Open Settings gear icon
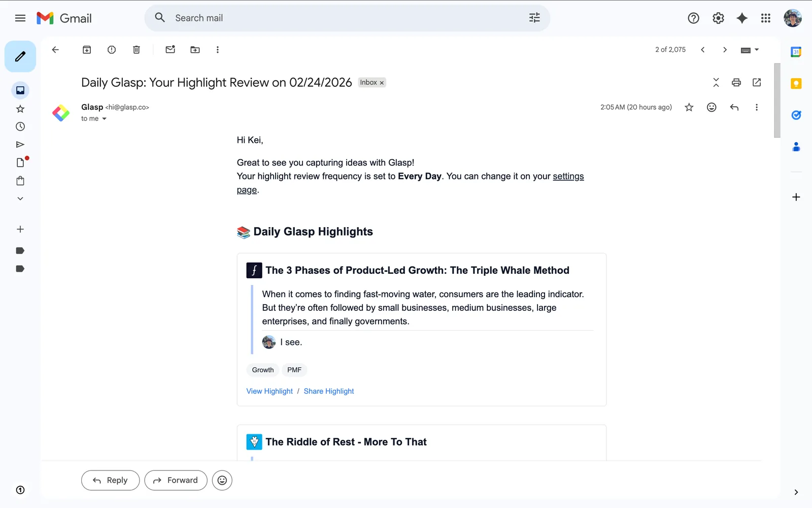The image size is (812, 508). click(x=718, y=18)
